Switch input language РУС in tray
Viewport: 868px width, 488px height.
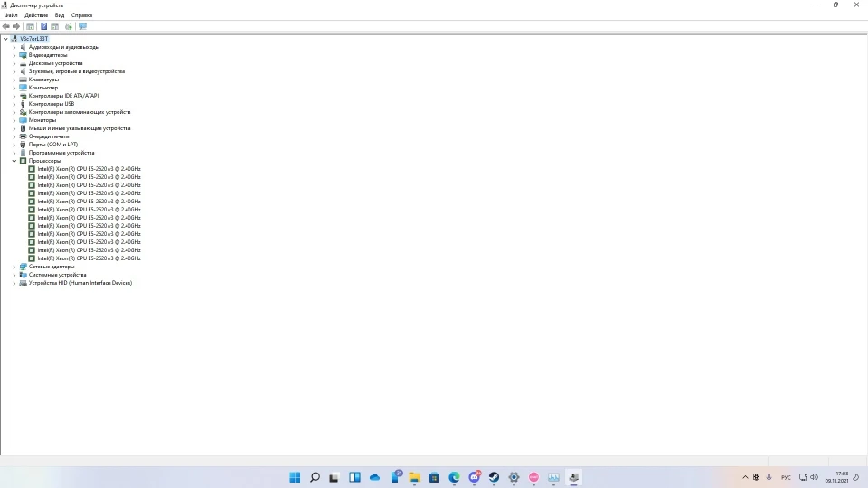click(x=786, y=477)
